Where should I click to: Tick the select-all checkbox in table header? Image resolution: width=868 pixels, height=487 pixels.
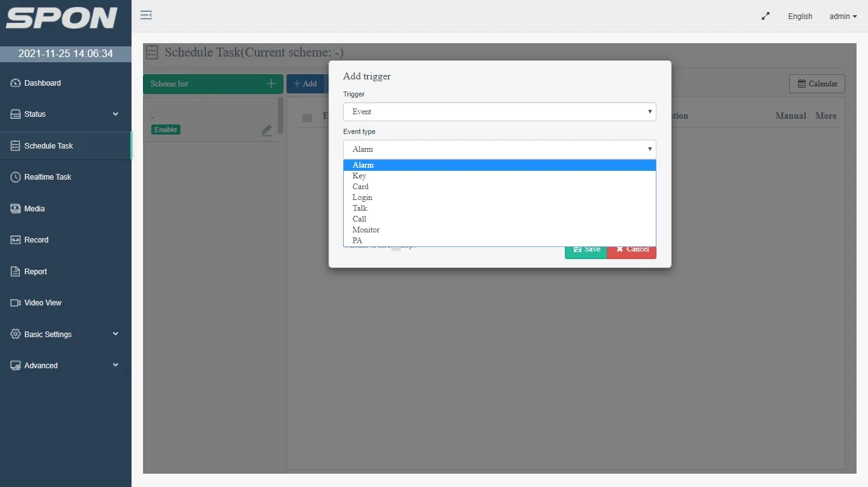(308, 117)
